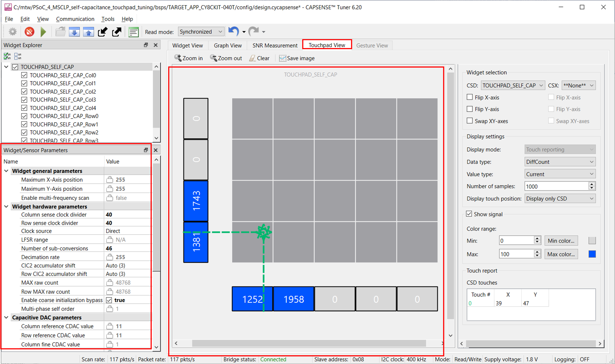Switch to SNR Measurement tab
The width and height of the screenshot is (615, 364).
click(x=275, y=45)
